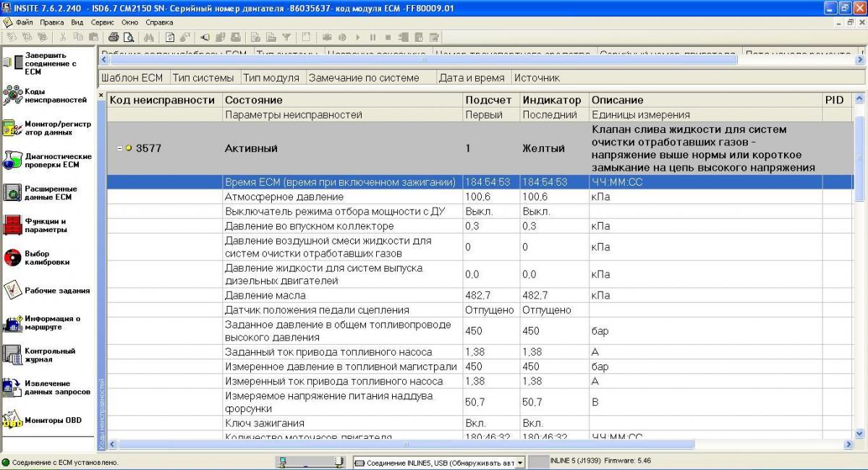The width and height of the screenshot is (868, 470).
Task: Click the Print icon in toolbar
Action: tap(114, 37)
